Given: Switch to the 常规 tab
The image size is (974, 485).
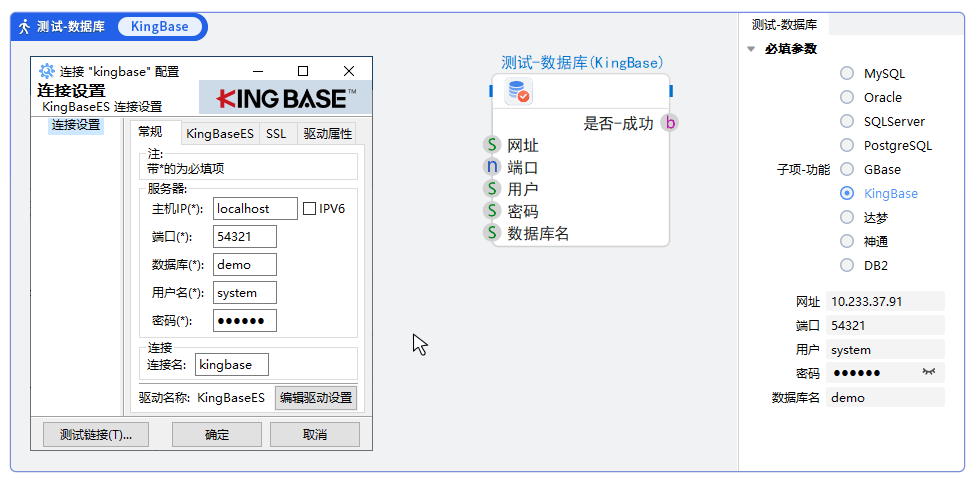Looking at the screenshot, I should click(x=150, y=132).
